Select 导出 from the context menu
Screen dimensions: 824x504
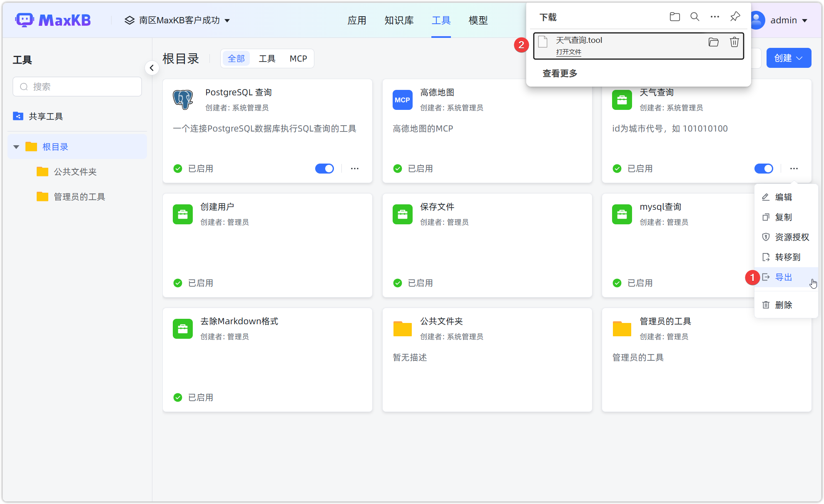click(784, 277)
